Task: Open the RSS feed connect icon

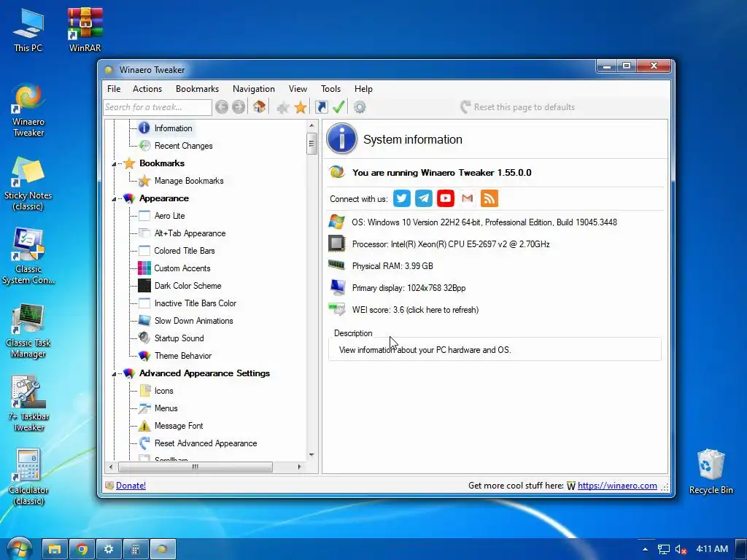Action: [489, 198]
